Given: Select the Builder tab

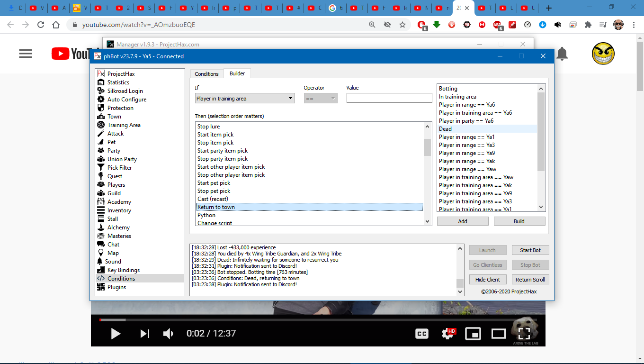Looking at the screenshot, I should pyautogui.click(x=237, y=73).
